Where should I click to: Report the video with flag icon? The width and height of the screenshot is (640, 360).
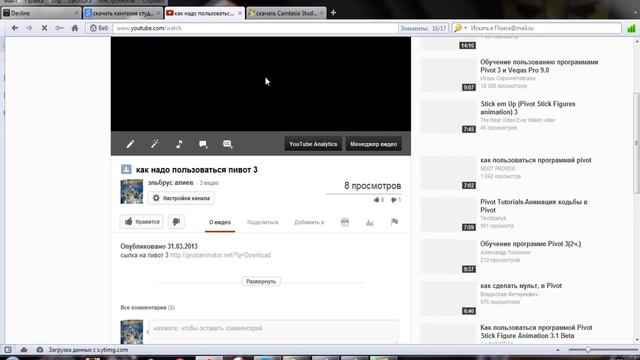click(x=394, y=222)
